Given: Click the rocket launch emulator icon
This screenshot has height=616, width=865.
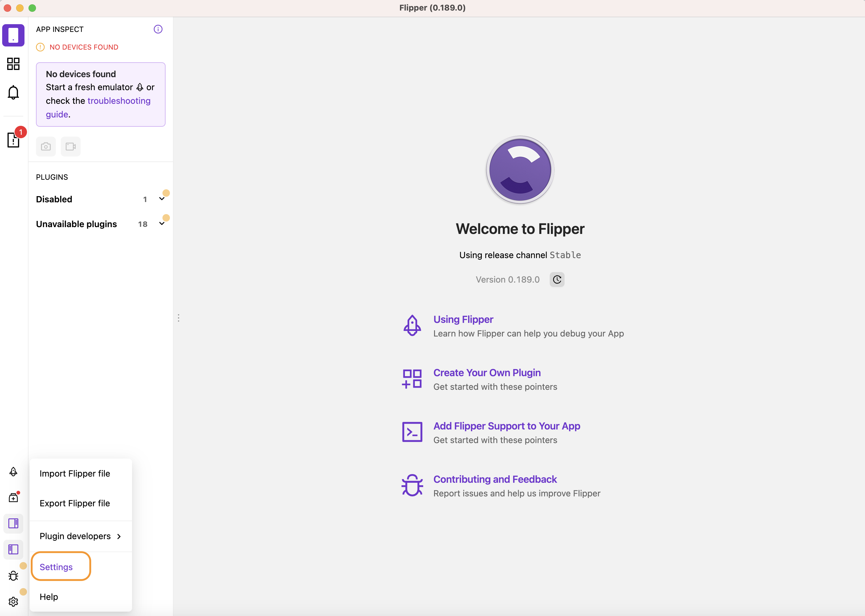Looking at the screenshot, I should coord(13,472).
